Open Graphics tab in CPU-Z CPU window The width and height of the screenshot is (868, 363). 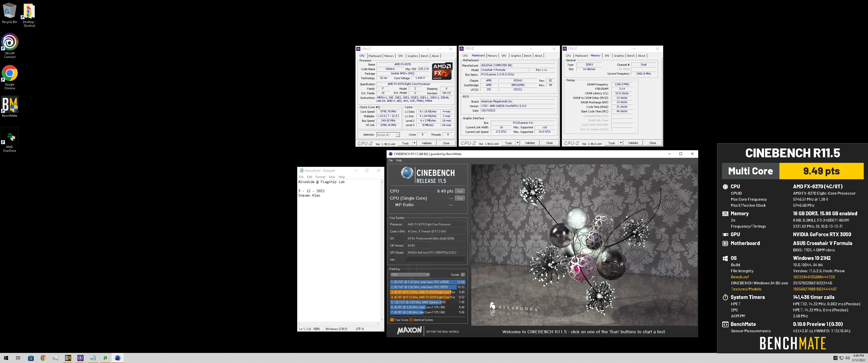[413, 56]
